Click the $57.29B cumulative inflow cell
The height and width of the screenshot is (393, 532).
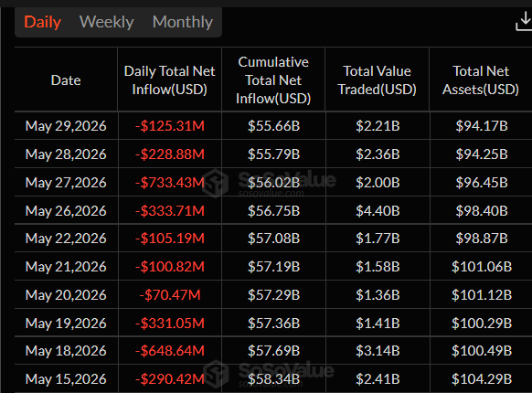pyautogui.click(x=274, y=295)
